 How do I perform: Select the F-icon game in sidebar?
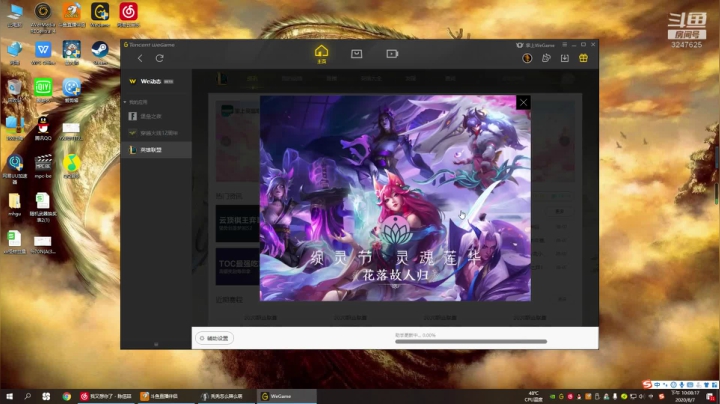[156, 116]
